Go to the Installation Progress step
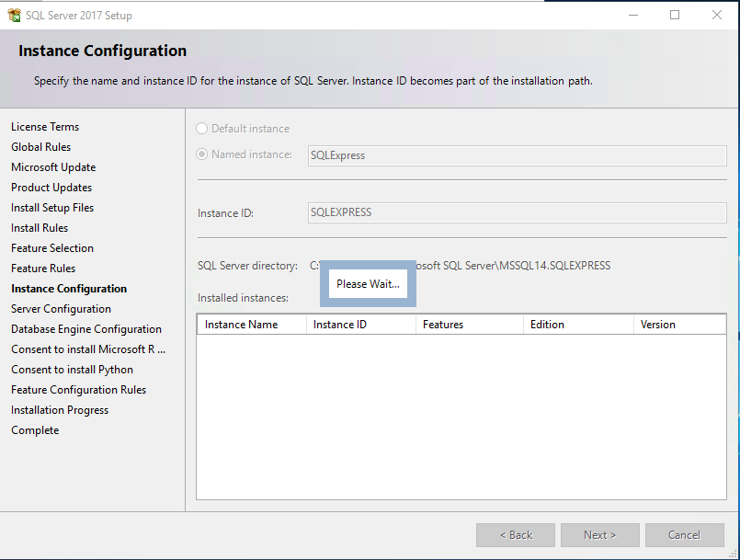The image size is (740, 560). [x=60, y=410]
